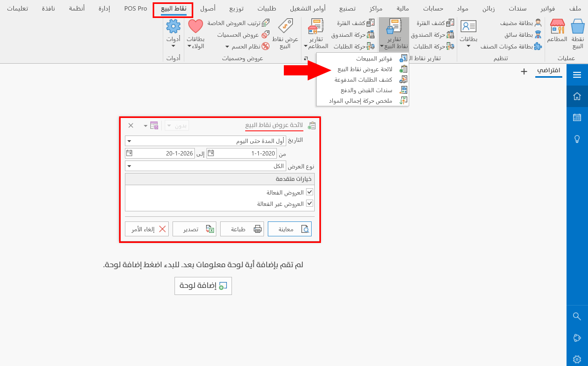Viewport: 588px width, 366px height.
Task: Open بطاقة سائق card
Action: click(x=523, y=35)
